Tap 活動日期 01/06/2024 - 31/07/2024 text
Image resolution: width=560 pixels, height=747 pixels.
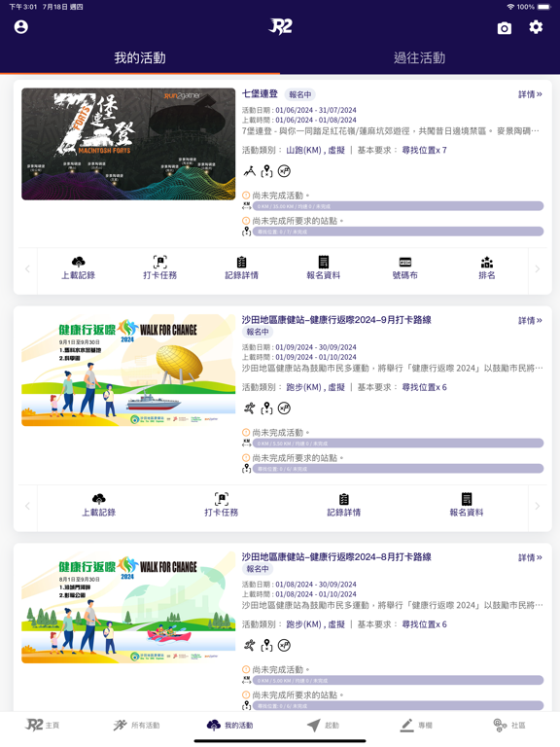coord(299,110)
